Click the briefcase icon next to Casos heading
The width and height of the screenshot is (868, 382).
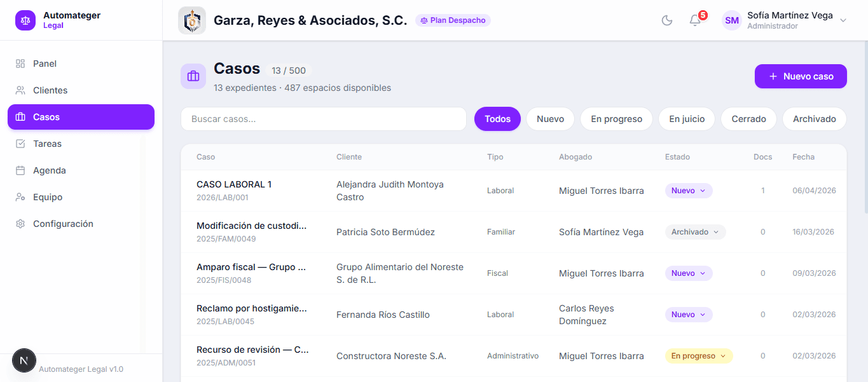click(193, 76)
